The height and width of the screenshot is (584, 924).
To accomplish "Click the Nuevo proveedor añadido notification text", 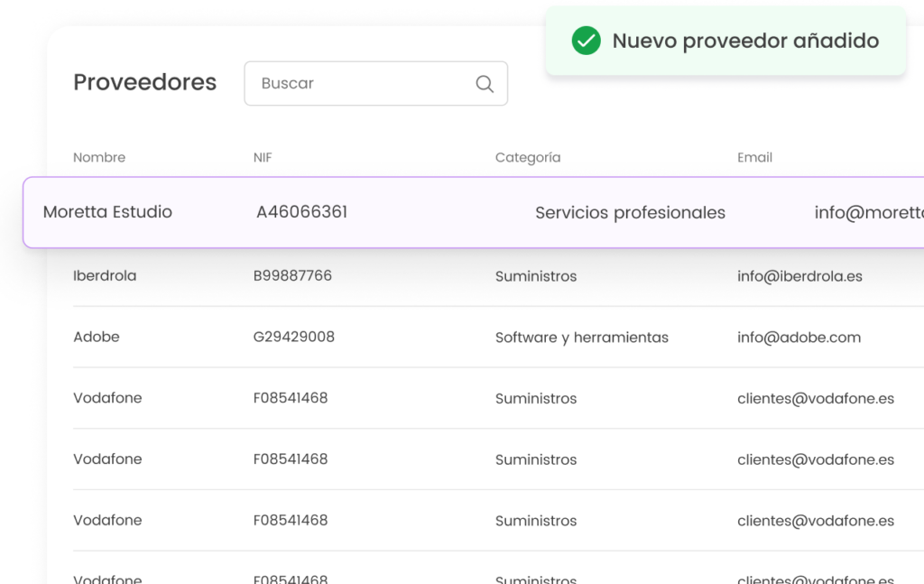I will pos(745,41).
